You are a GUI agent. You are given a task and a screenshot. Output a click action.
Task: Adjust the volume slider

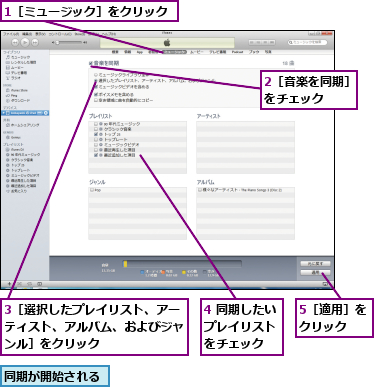click(x=69, y=43)
